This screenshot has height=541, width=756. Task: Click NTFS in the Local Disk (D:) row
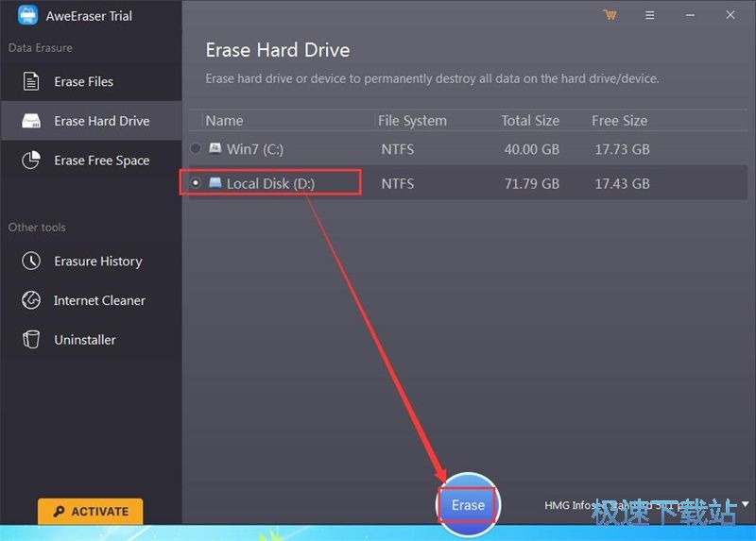(397, 183)
